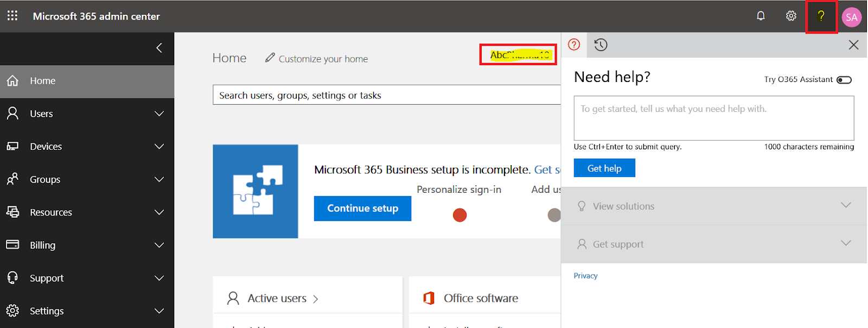
Task: Expand the Settings menu chevron
Action: coord(159,311)
